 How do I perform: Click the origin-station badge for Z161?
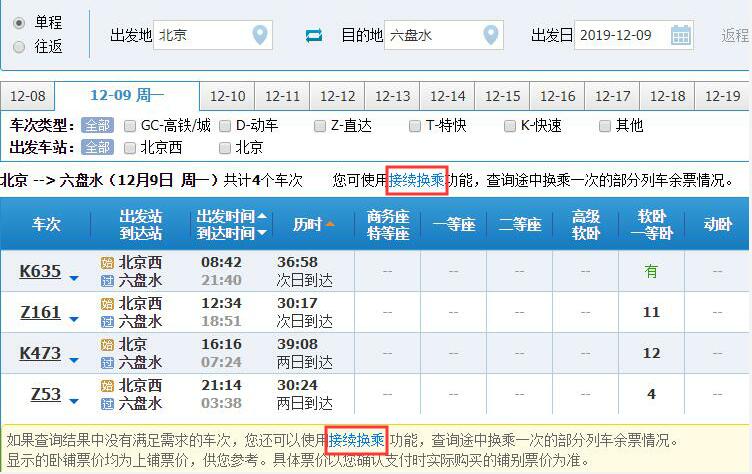107,304
